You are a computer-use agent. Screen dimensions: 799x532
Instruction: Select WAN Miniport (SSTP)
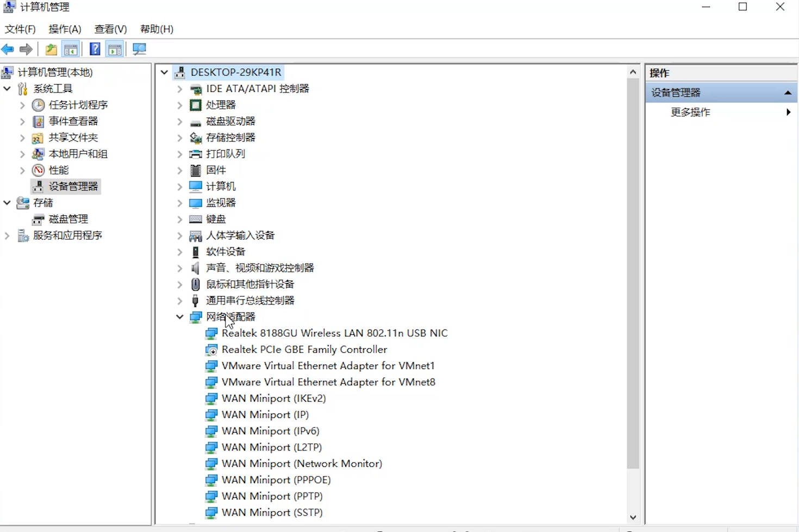click(x=272, y=512)
